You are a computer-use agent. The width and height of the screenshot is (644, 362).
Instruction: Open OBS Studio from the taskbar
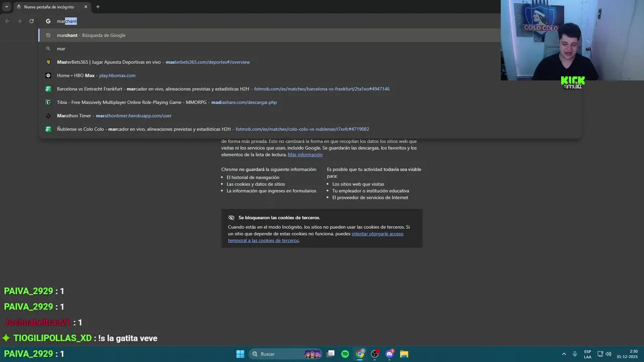375,354
